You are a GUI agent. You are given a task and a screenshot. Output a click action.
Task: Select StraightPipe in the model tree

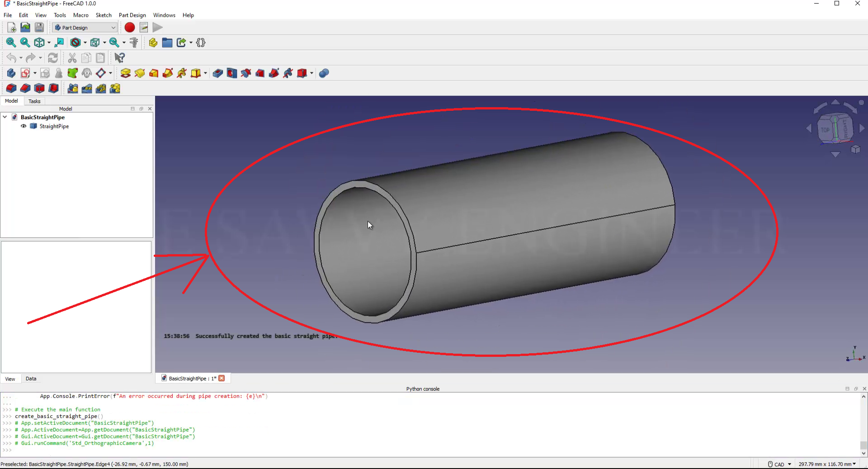[54, 126]
